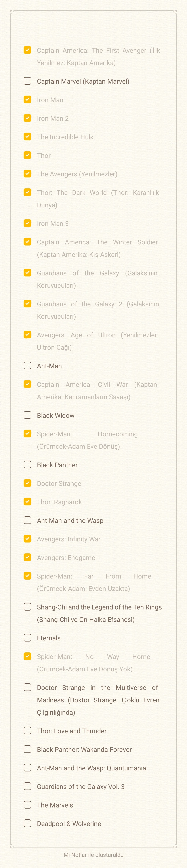Uncheck the Doctor Strange checkbox
187x868 pixels.
[x=28, y=483]
